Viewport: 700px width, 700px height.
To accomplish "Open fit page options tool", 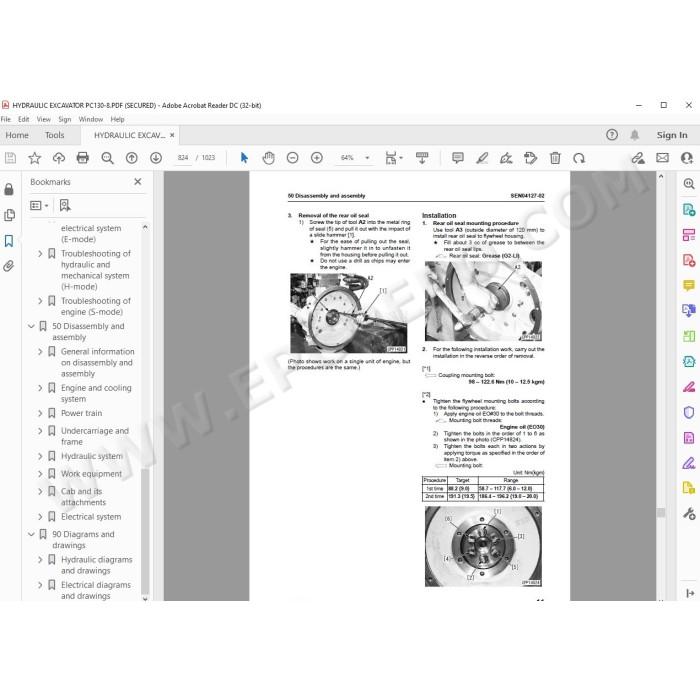I will tap(393, 158).
